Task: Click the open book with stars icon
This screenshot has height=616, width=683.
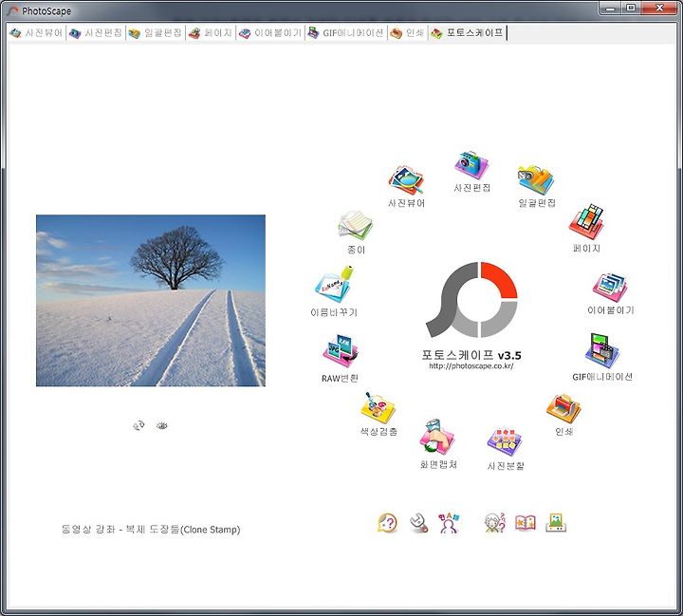Action: [526, 523]
